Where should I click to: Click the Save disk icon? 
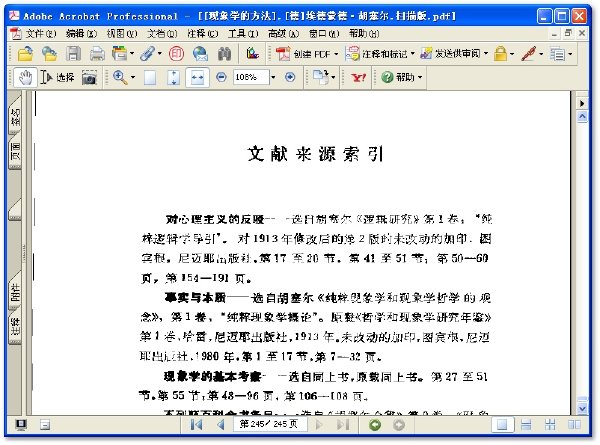[73, 54]
